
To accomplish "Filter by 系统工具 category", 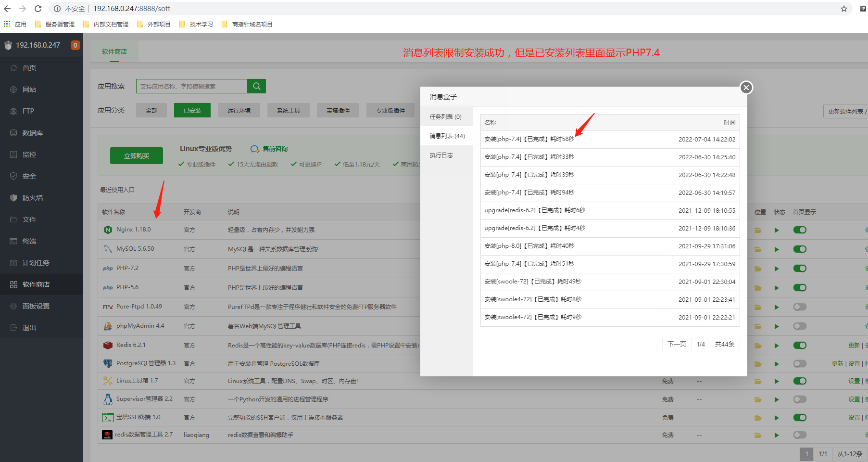I will pyautogui.click(x=289, y=110).
